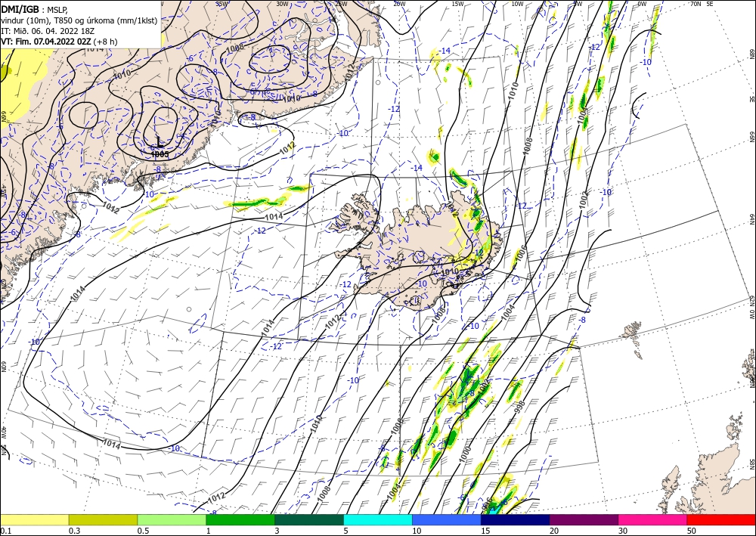
Task: Click the '20' legend scale value
Action: coord(554,531)
